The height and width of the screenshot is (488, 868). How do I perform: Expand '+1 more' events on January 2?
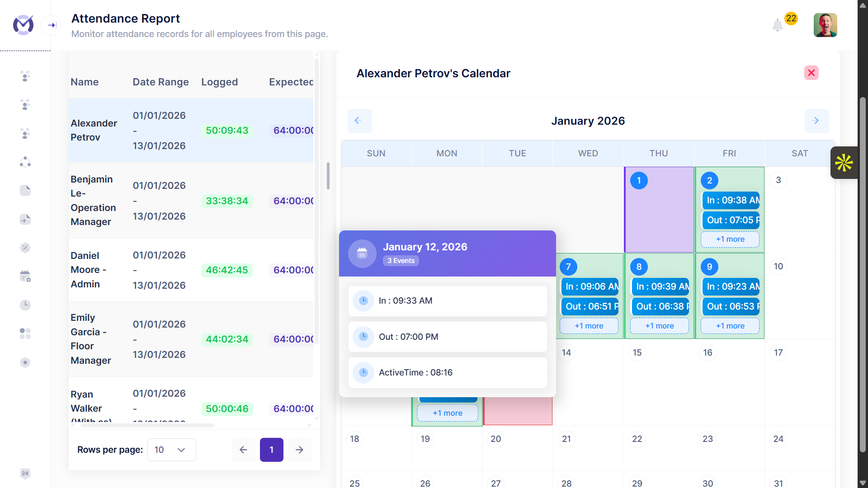pos(730,239)
